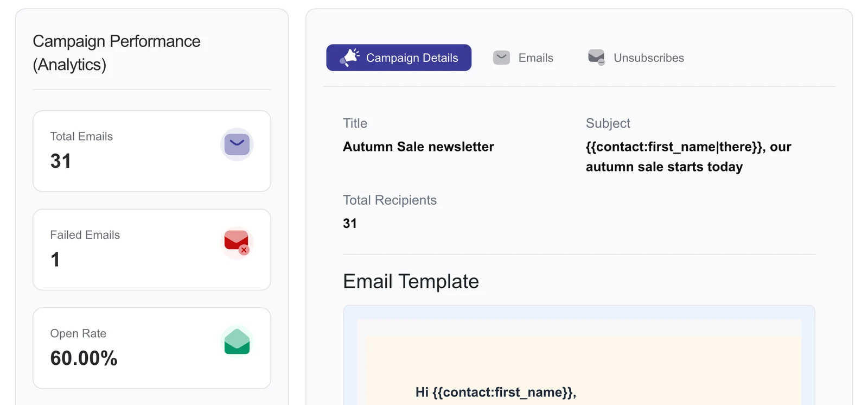Click the envelope-minus icon beside Unsubscribes
This screenshot has width=868, height=405.
pos(596,58)
